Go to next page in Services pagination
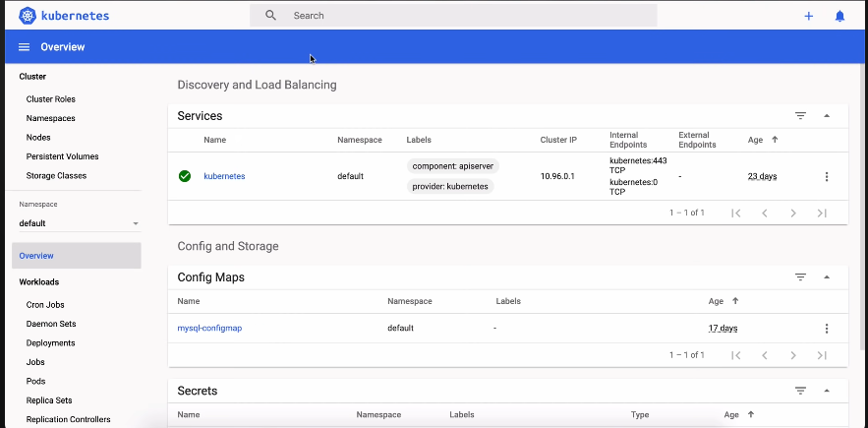 pos(793,213)
